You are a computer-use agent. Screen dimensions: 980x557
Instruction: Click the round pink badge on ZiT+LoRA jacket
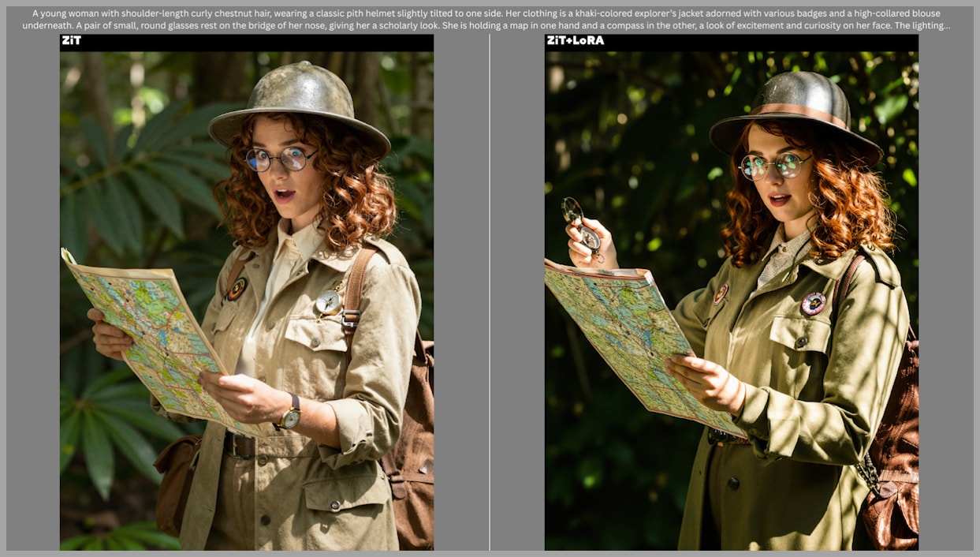813,303
